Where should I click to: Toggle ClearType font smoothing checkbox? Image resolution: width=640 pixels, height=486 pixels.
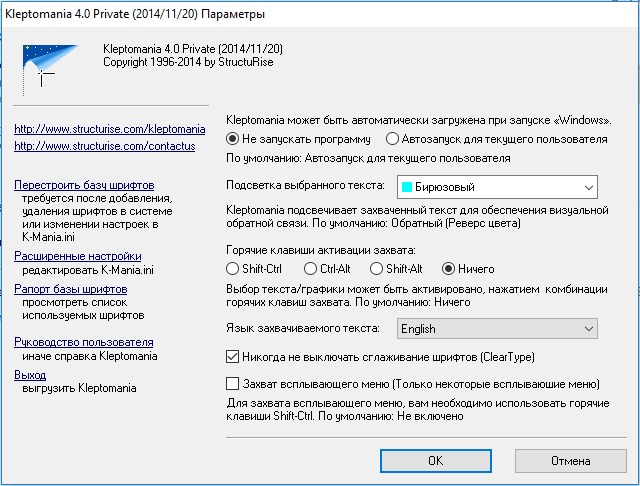pos(234,355)
